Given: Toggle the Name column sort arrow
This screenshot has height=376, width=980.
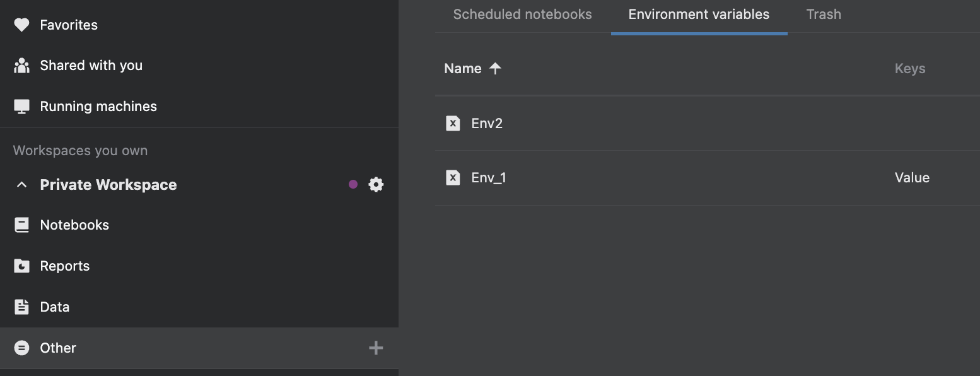Looking at the screenshot, I should coord(496,68).
